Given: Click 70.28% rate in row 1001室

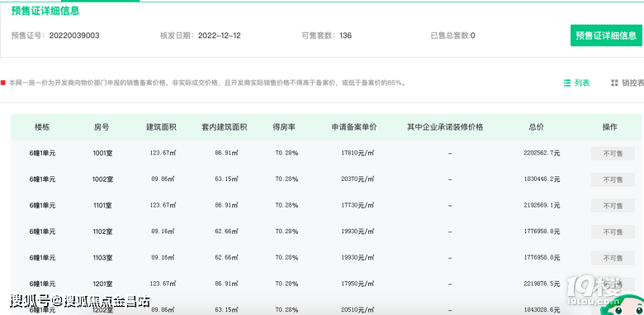Looking at the screenshot, I should [x=286, y=153].
